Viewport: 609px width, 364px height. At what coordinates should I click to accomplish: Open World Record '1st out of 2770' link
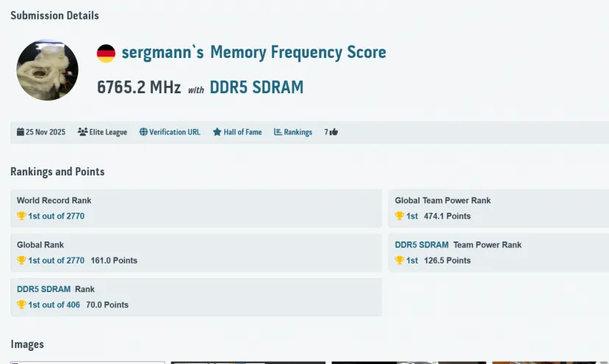click(x=57, y=216)
